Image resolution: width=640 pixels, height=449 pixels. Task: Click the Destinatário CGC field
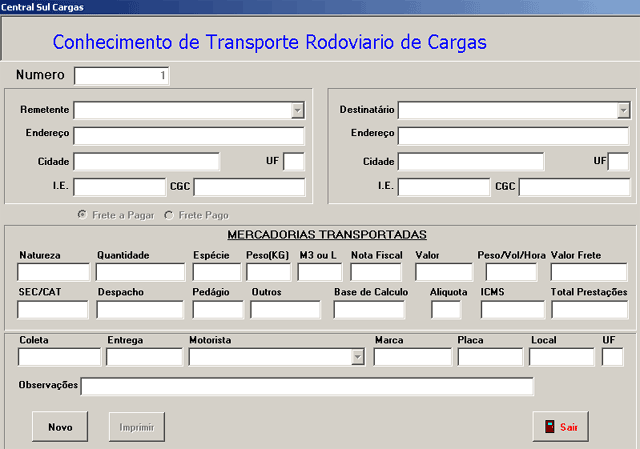click(574, 187)
